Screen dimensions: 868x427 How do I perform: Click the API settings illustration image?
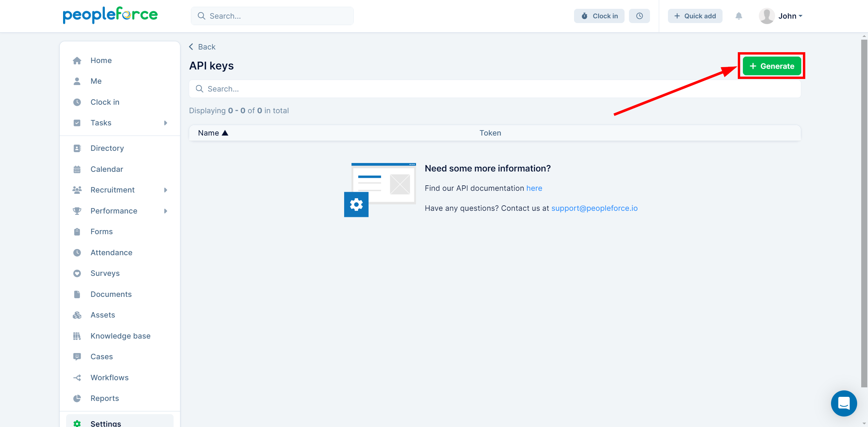[380, 190]
